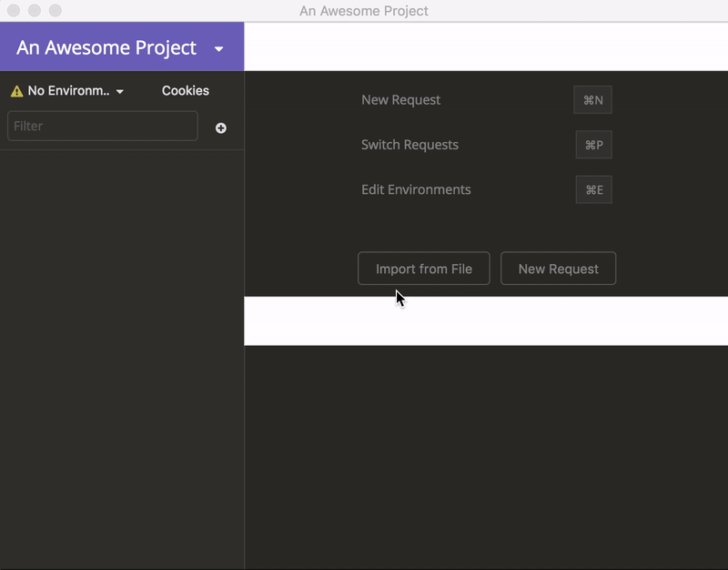The image size is (728, 570).
Task: Click the plus icon to create request
Action: (221, 128)
